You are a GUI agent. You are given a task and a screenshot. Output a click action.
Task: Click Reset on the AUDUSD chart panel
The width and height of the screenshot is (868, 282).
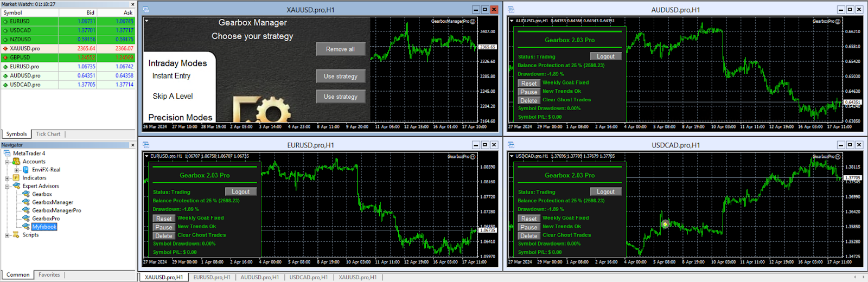click(x=529, y=84)
